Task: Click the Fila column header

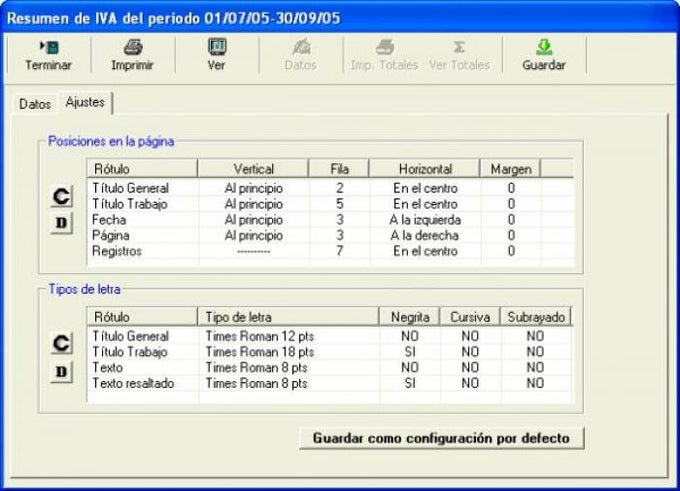Action: pyautogui.click(x=339, y=169)
